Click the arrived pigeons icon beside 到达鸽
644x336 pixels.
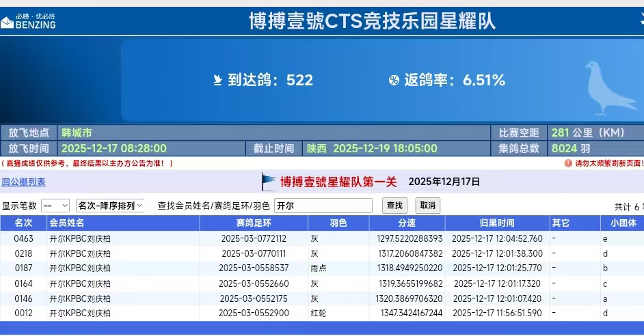217,81
